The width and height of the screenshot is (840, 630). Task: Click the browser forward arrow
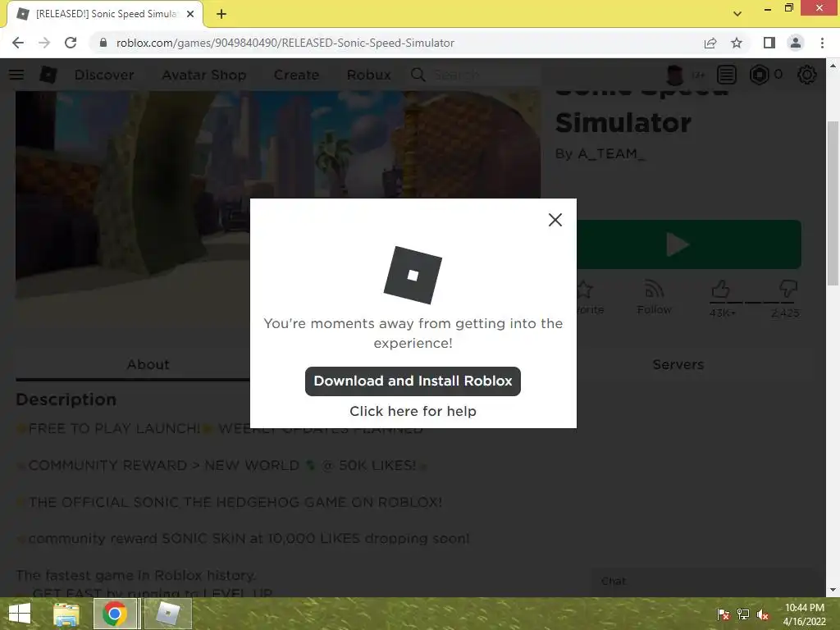coord(44,43)
